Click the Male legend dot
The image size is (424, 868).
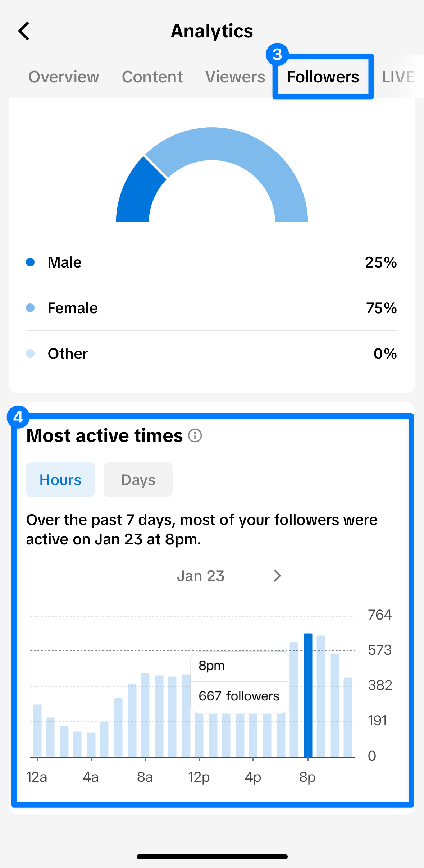[31, 262]
